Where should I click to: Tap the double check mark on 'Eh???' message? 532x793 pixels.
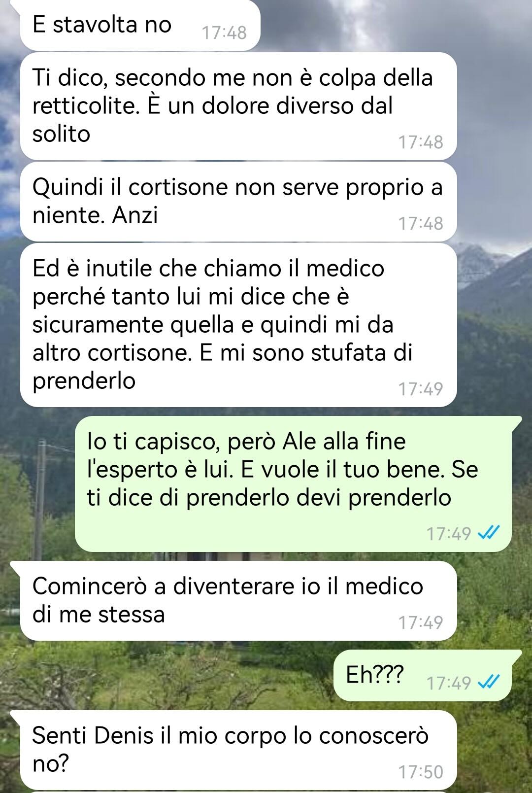coord(489,683)
